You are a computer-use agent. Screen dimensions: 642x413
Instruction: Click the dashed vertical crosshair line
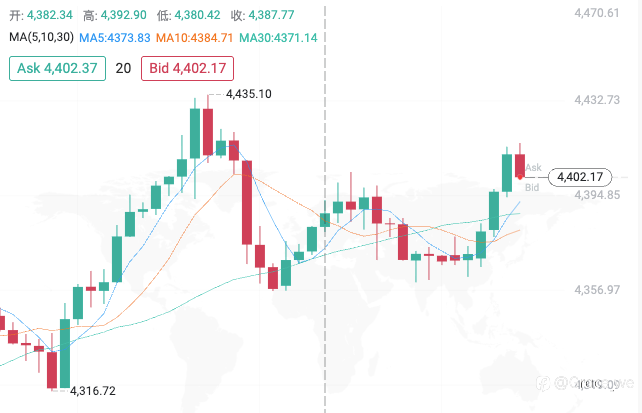325,210
